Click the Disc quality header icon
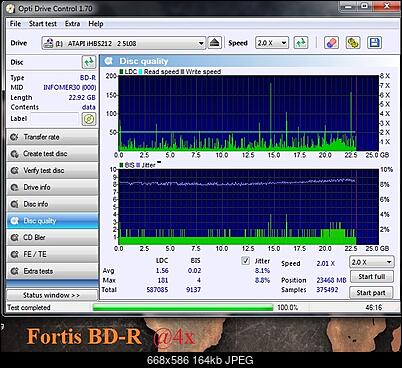Image resolution: width=402 pixels, height=368 pixels. point(109,61)
